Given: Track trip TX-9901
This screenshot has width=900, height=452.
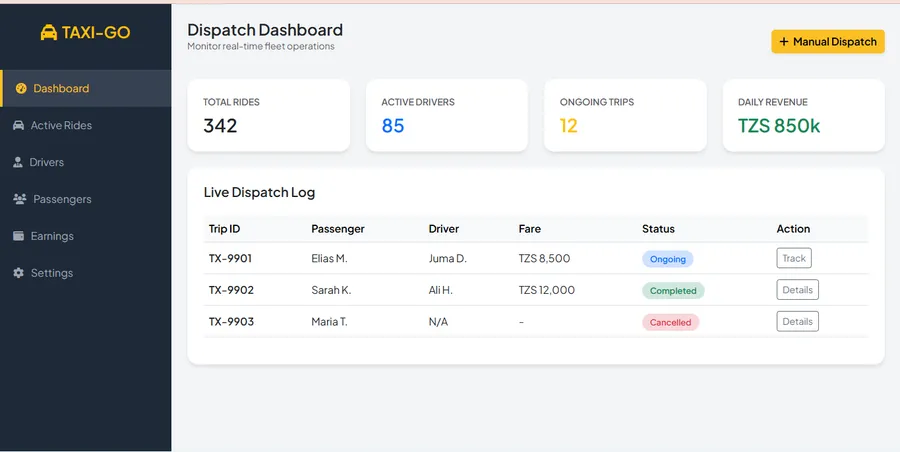Looking at the screenshot, I should tap(794, 258).
